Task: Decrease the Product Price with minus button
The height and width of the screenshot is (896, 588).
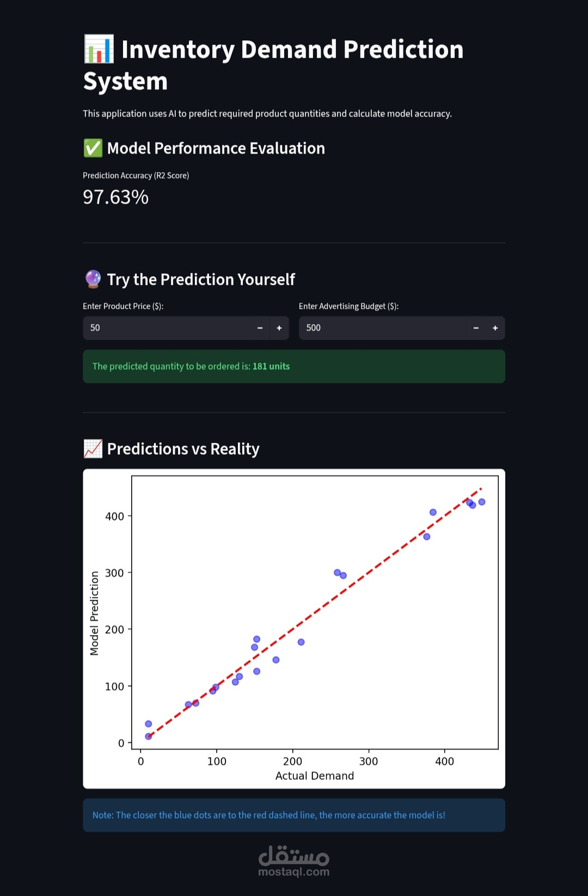Action: tap(260, 328)
